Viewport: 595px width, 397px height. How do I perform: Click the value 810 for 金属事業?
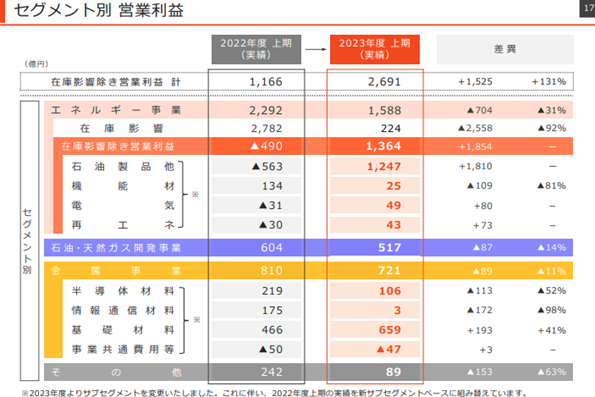(272, 271)
